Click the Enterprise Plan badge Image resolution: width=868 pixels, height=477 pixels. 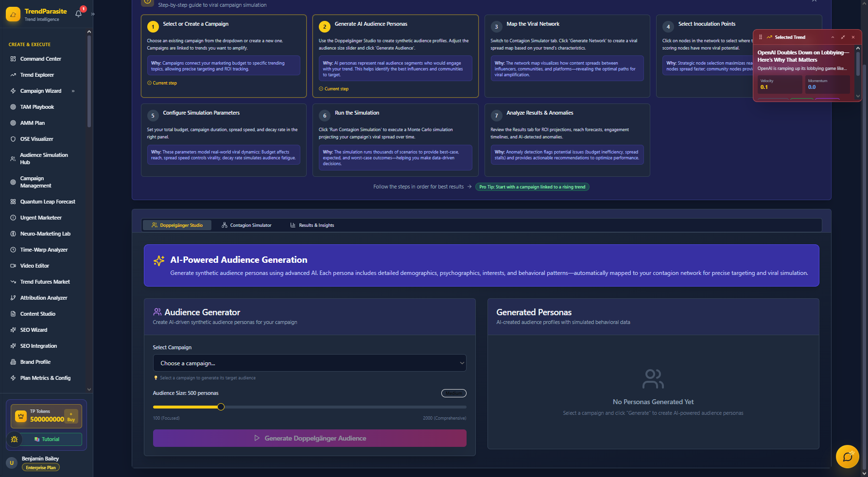(41, 467)
